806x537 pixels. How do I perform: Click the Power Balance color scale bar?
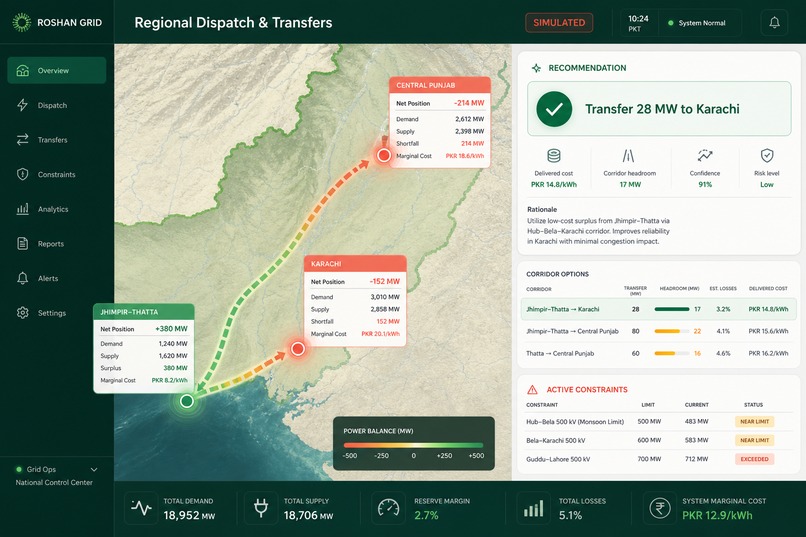point(413,445)
